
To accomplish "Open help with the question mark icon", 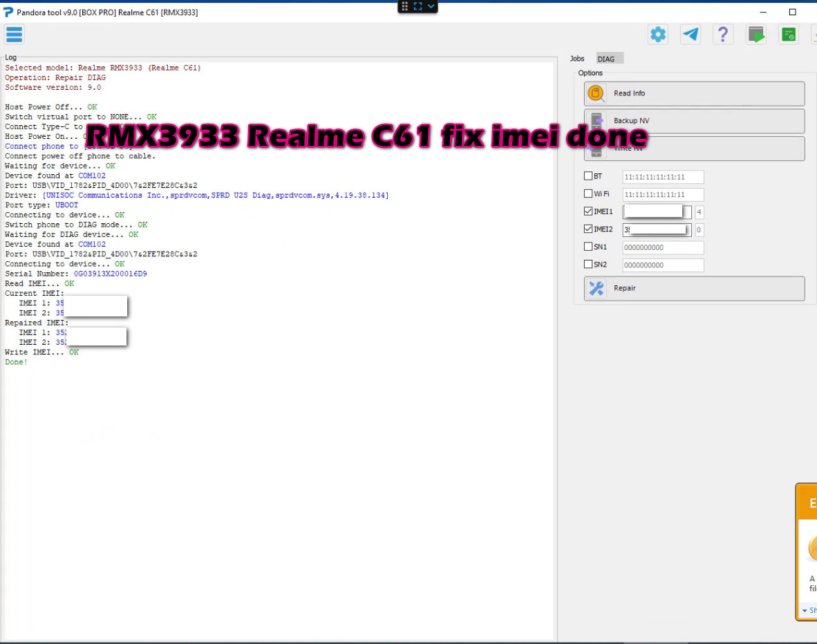I will [722, 35].
